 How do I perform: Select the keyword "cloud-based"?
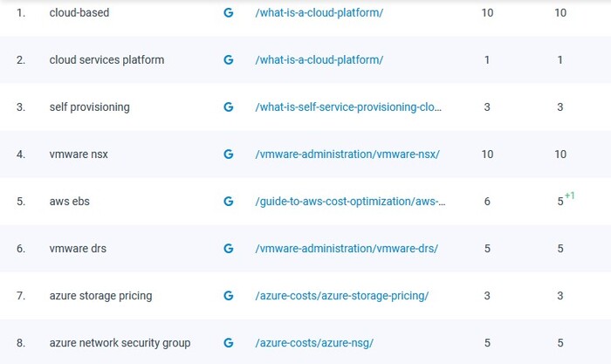[x=79, y=13]
